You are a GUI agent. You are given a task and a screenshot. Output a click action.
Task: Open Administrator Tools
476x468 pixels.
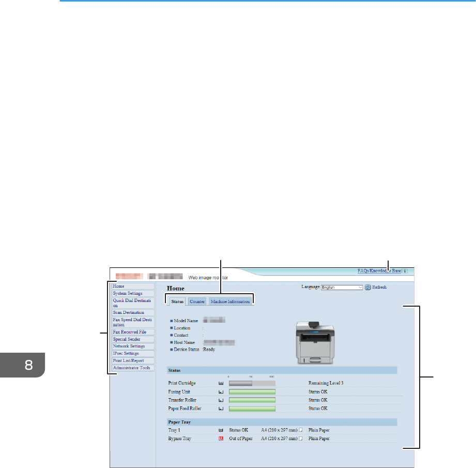pyautogui.click(x=133, y=368)
